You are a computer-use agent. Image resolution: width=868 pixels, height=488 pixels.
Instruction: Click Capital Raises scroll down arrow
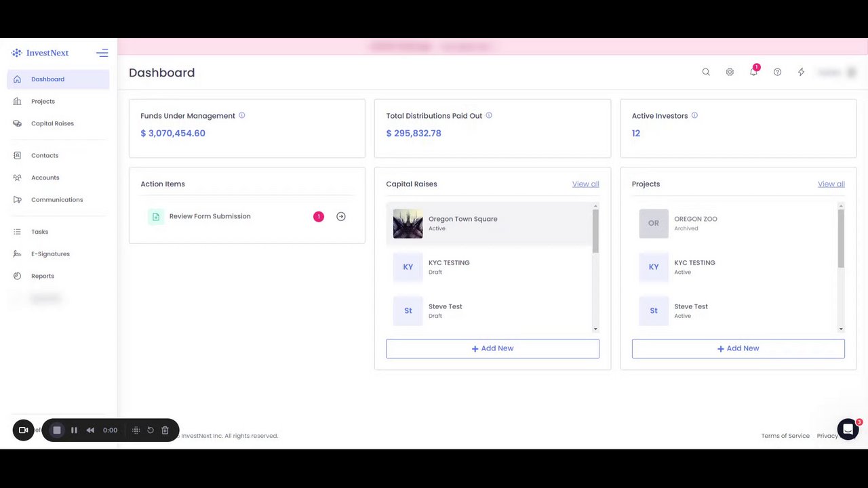point(595,329)
